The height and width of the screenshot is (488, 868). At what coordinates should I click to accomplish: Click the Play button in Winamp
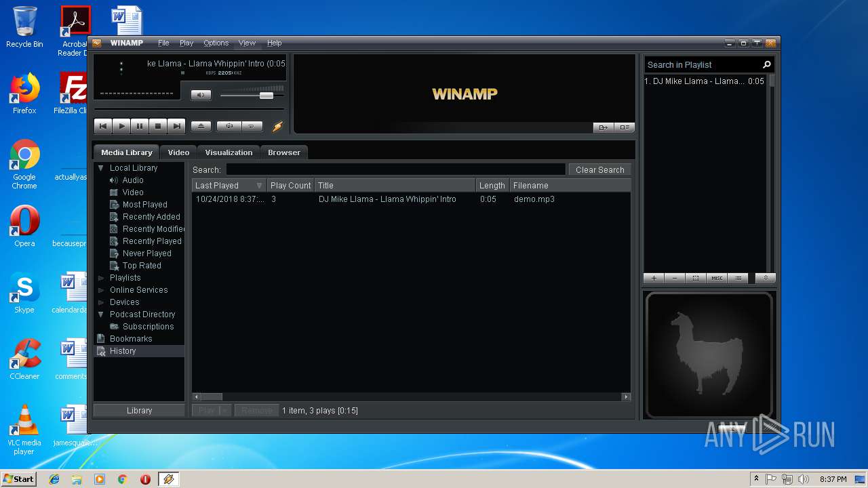[121, 126]
